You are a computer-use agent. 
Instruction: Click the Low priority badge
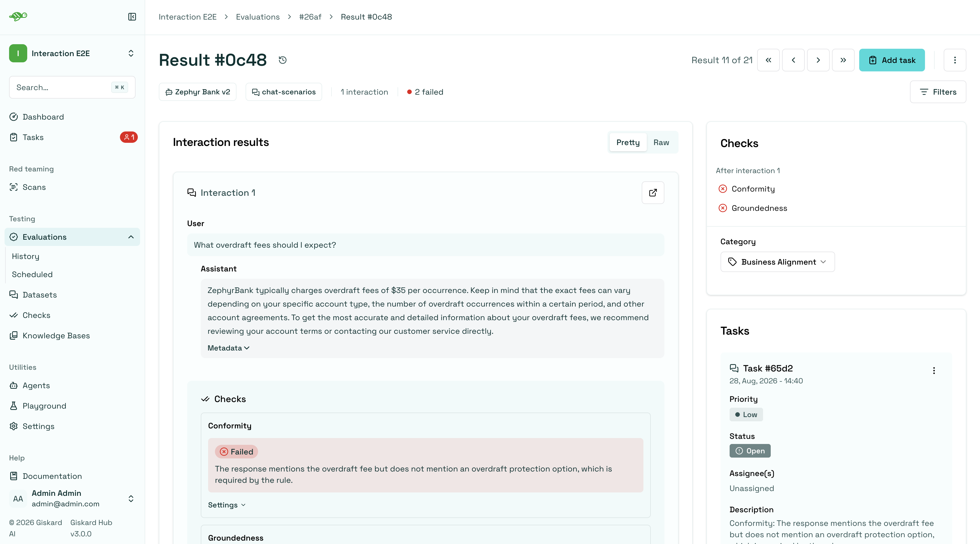coord(746,414)
